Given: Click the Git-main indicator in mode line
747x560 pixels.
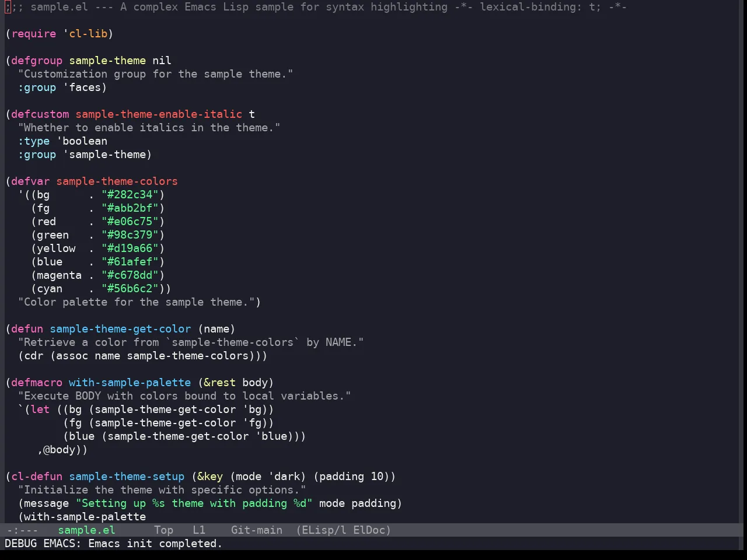Looking at the screenshot, I should 257,530.
